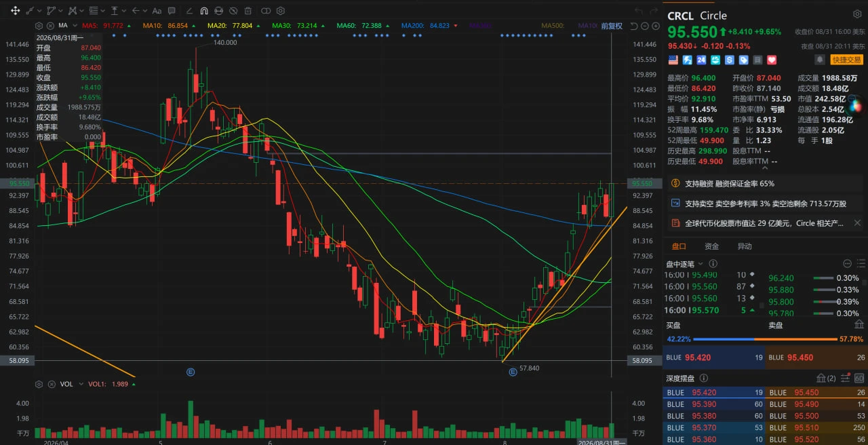Image resolution: width=868 pixels, height=445 pixels.
Task: Expand the 盘中逐笔 dropdown
Action: 702,263
